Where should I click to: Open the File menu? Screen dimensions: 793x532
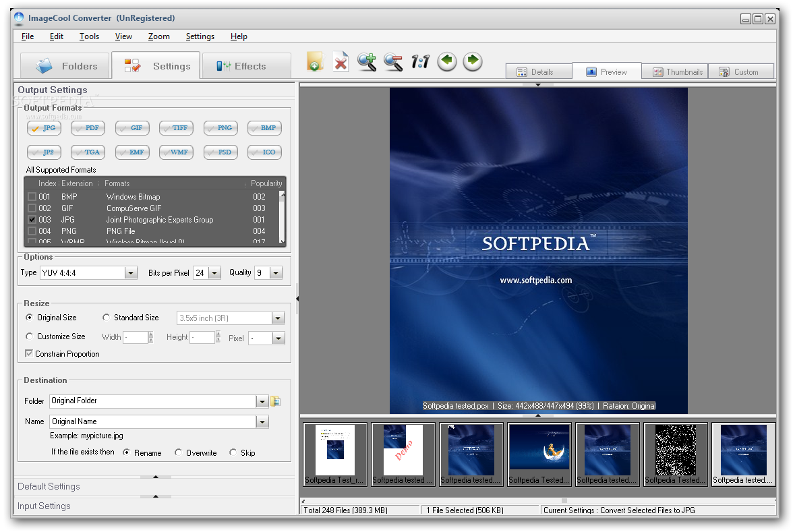28,36
